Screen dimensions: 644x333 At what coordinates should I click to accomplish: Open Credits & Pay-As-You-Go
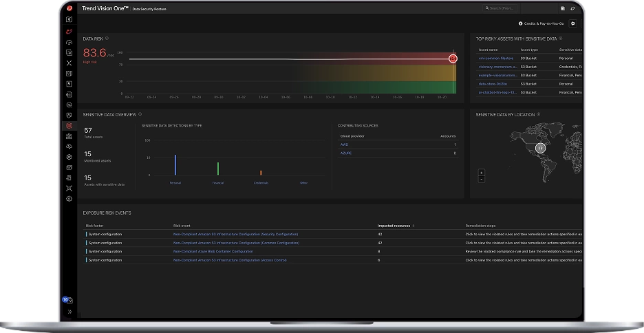click(x=540, y=23)
